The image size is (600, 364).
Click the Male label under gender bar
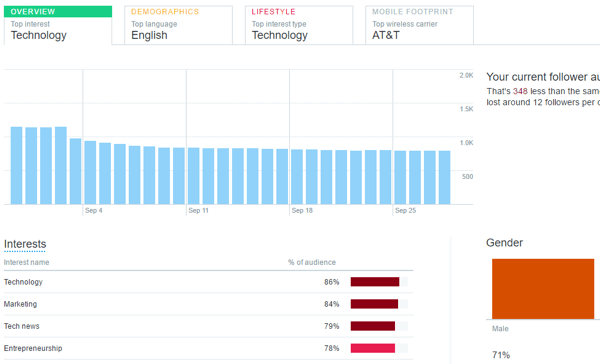tap(500, 329)
